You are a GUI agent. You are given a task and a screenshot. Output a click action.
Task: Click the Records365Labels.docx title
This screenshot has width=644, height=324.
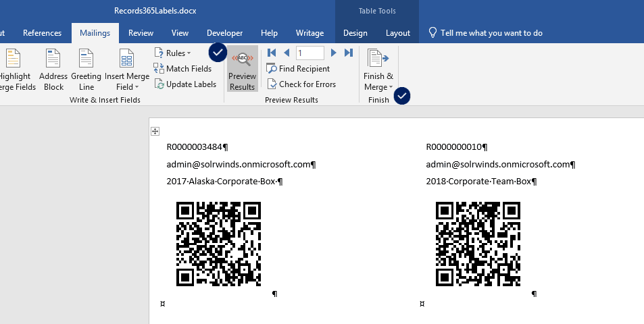(155, 11)
